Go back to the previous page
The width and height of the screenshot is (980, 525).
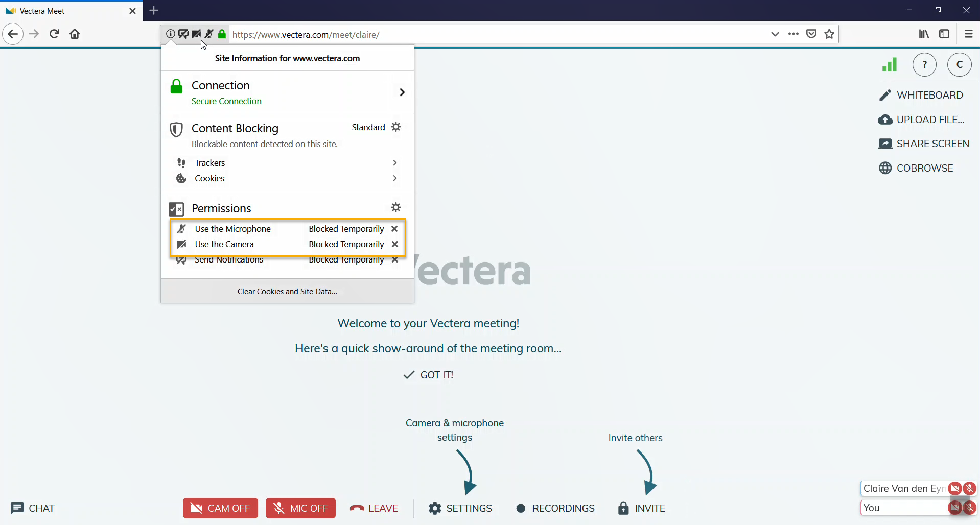click(x=13, y=34)
